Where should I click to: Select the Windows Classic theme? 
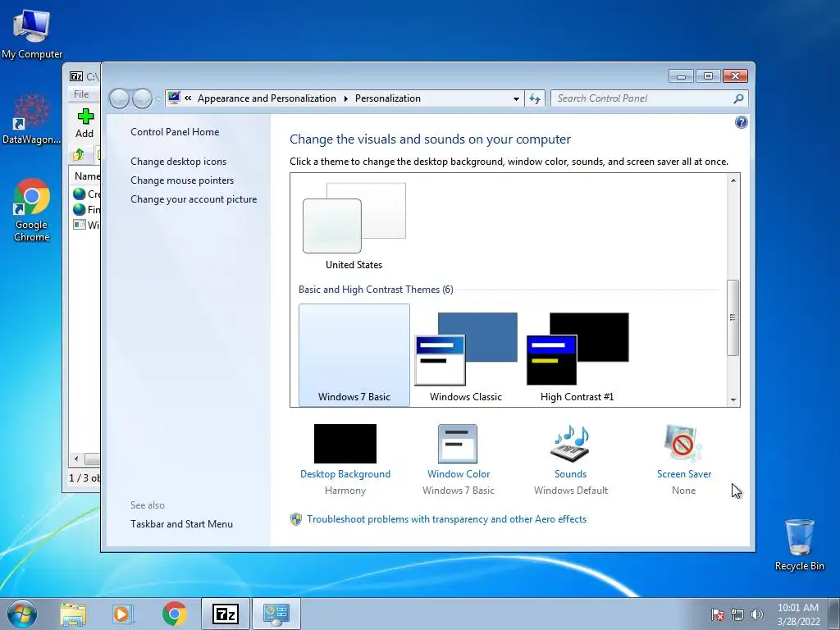(x=466, y=357)
